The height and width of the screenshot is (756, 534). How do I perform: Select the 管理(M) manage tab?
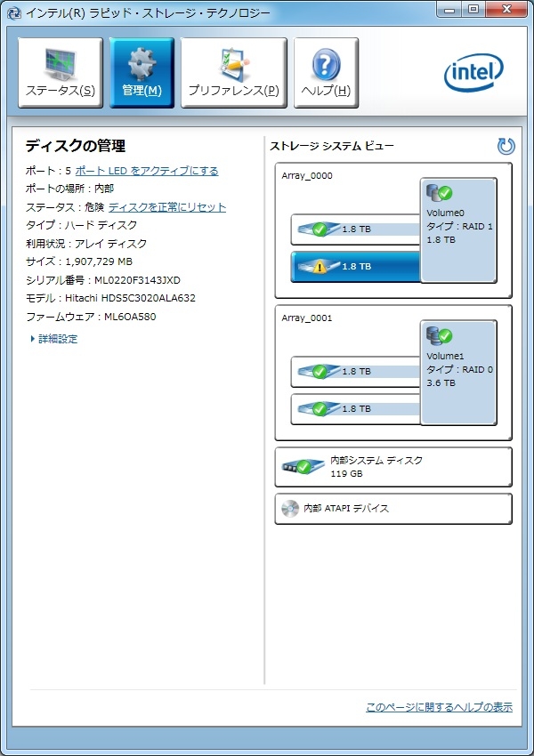pos(142,72)
